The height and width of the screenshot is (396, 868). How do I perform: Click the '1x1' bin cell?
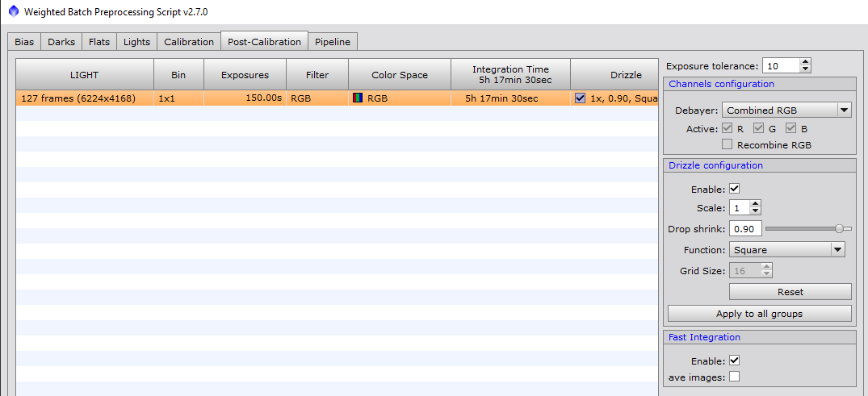coord(178,98)
